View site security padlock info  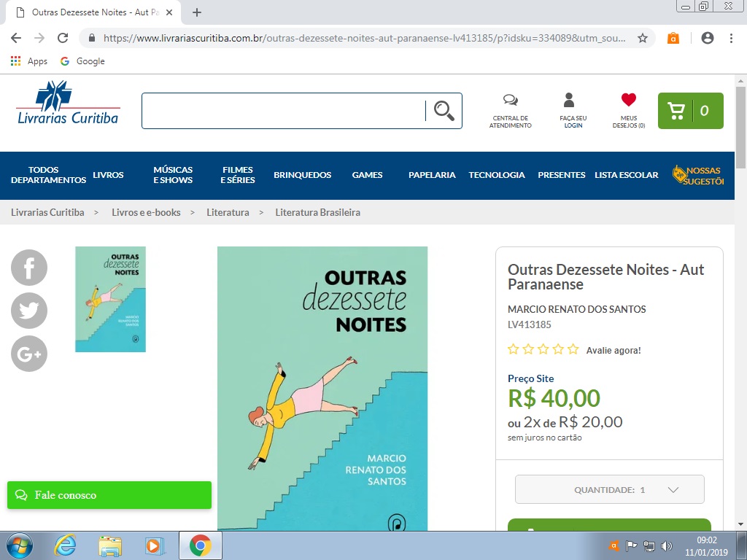point(92,38)
